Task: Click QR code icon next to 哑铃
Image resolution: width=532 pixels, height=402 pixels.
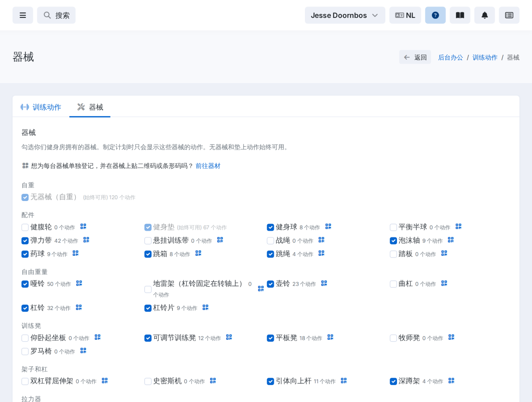Action: tap(79, 283)
